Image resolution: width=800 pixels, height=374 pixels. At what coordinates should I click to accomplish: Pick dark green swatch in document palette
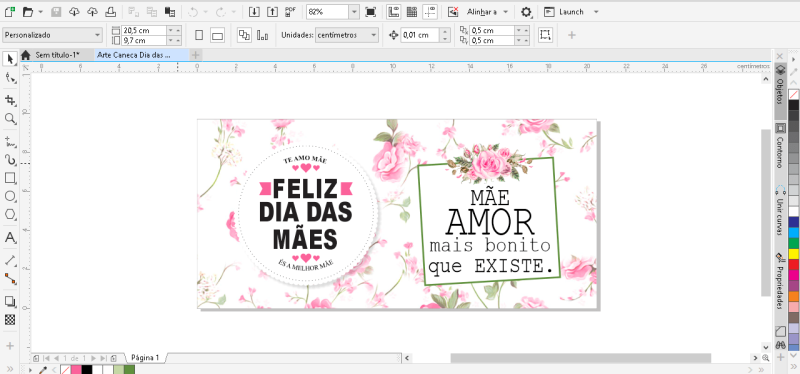tap(130, 369)
